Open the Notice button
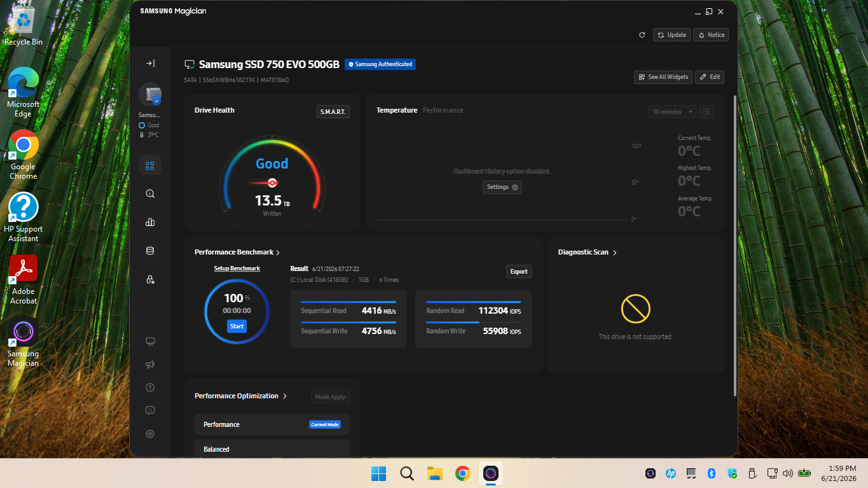Image resolution: width=868 pixels, height=488 pixels. [x=711, y=35]
